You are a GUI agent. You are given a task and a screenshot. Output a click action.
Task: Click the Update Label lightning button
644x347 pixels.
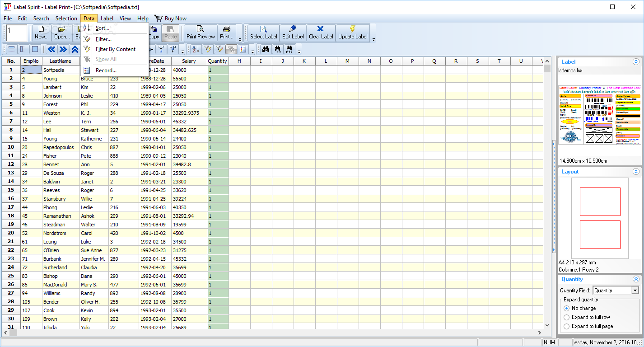tap(353, 33)
